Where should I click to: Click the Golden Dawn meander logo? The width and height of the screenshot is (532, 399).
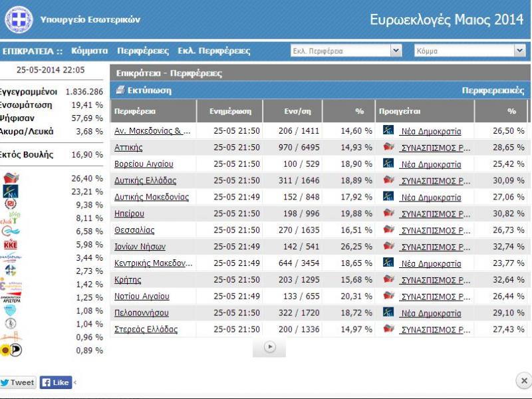point(11,205)
